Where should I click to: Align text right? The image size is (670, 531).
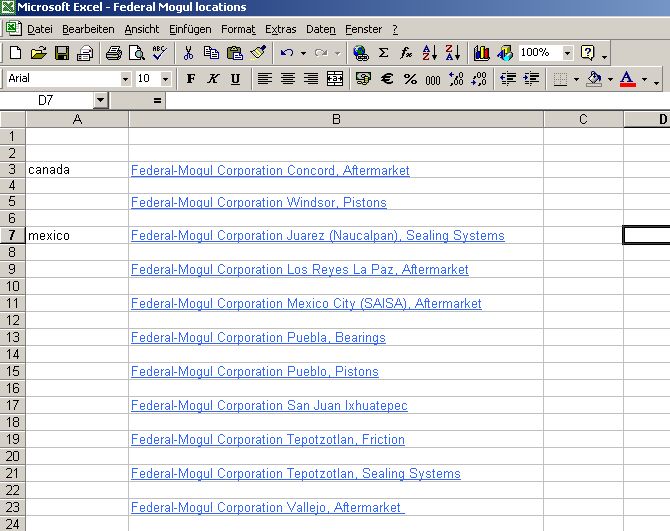(x=311, y=79)
